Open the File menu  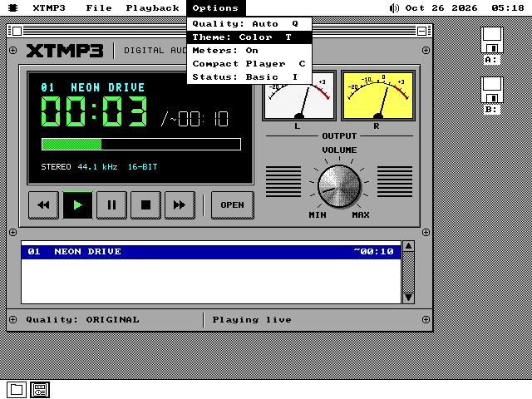99,7
